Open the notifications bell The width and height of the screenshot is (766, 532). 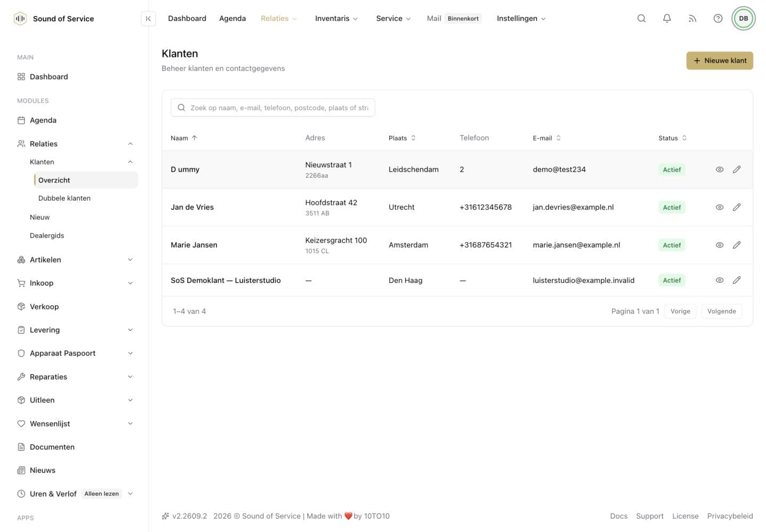coord(667,19)
